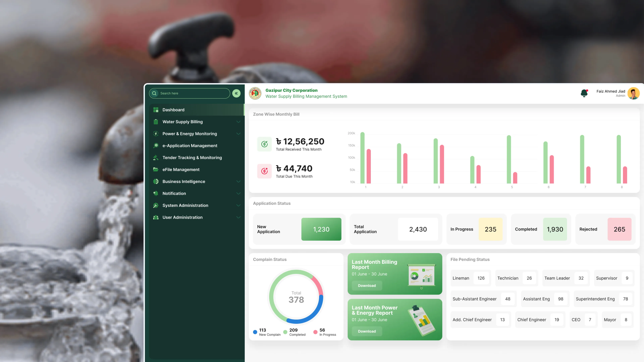Expand the User Administration chevron

pyautogui.click(x=238, y=217)
